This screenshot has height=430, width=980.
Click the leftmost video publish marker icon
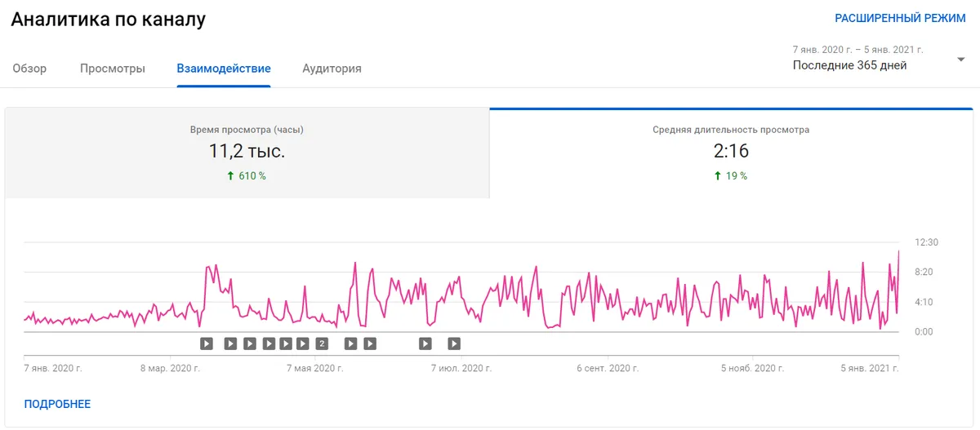click(x=207, y=344)
